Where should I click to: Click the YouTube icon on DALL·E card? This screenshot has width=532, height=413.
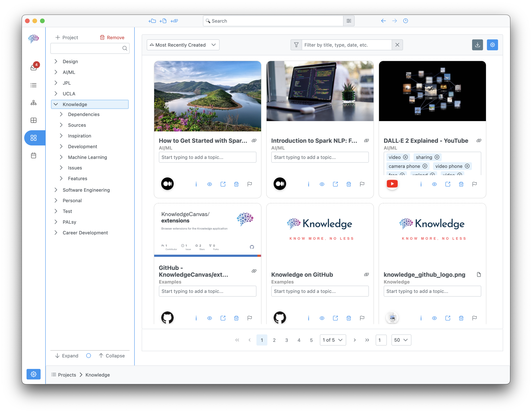click(392, 184)
